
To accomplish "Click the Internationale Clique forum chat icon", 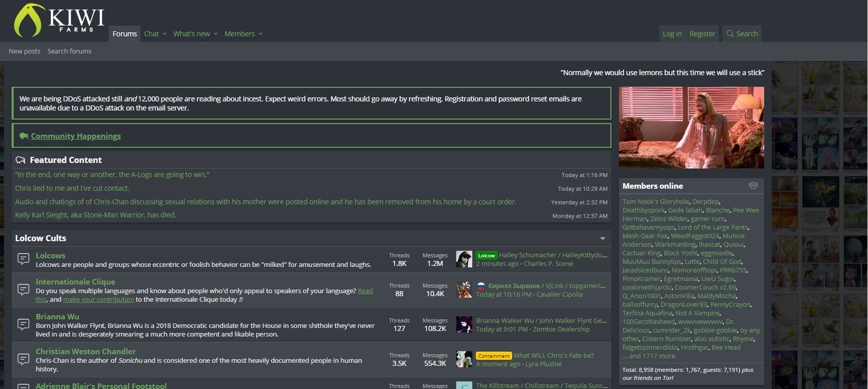I will (x=23, y=290).
